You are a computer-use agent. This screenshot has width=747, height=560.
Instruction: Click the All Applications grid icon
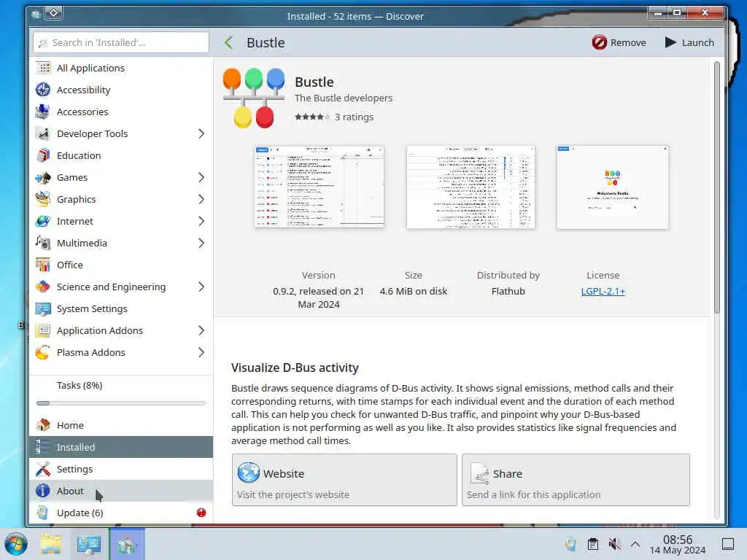(x=43, y=68)
